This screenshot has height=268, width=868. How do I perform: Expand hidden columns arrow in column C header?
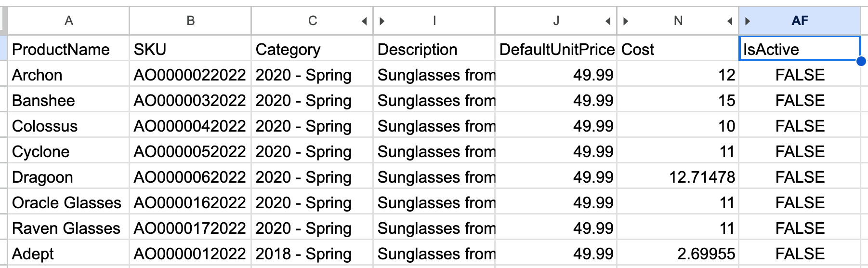pos(364,21)
